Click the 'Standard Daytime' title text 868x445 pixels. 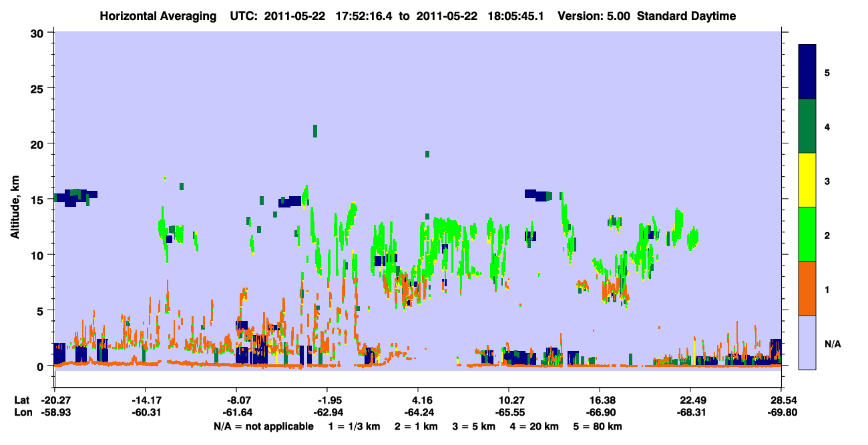pyautogui.click(x=686, y=16)
